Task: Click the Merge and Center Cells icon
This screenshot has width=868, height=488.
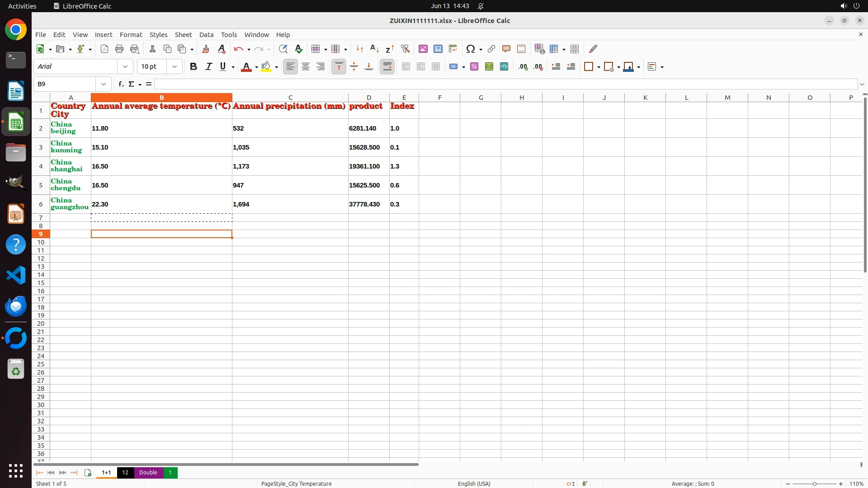Action: click(x=406, y=67)
